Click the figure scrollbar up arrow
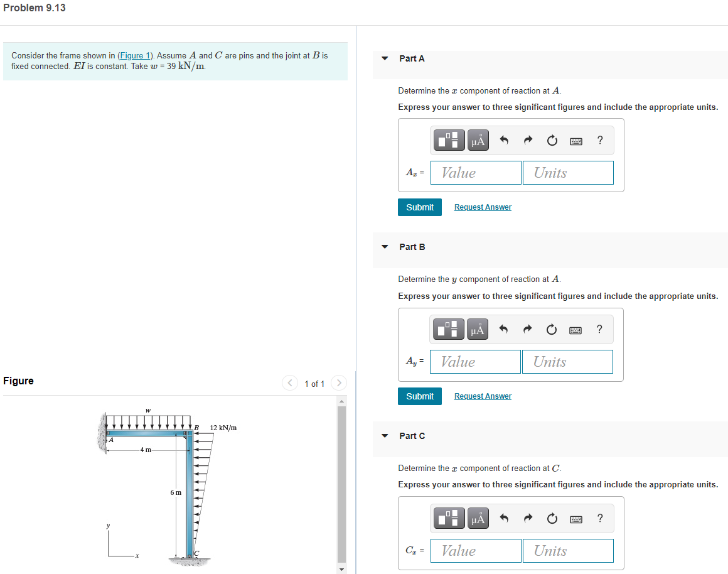 click(x=341, y=401)
